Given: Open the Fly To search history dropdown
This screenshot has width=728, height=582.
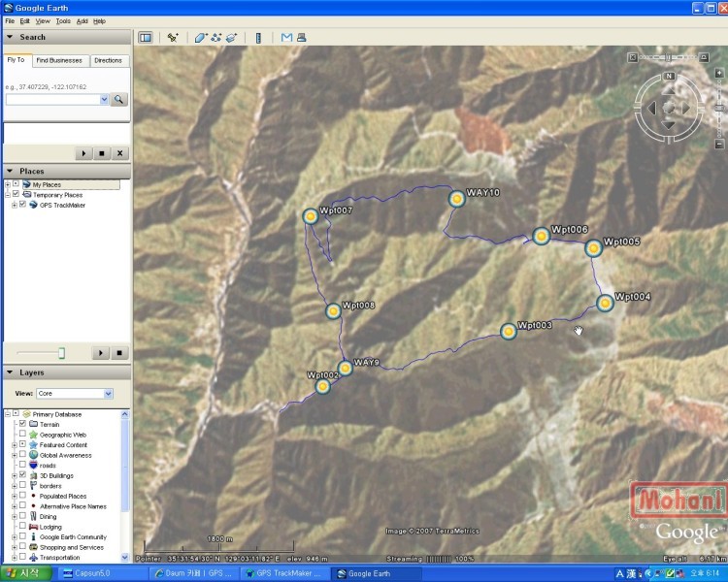Looking at the screenshot, I should point(104,99).
